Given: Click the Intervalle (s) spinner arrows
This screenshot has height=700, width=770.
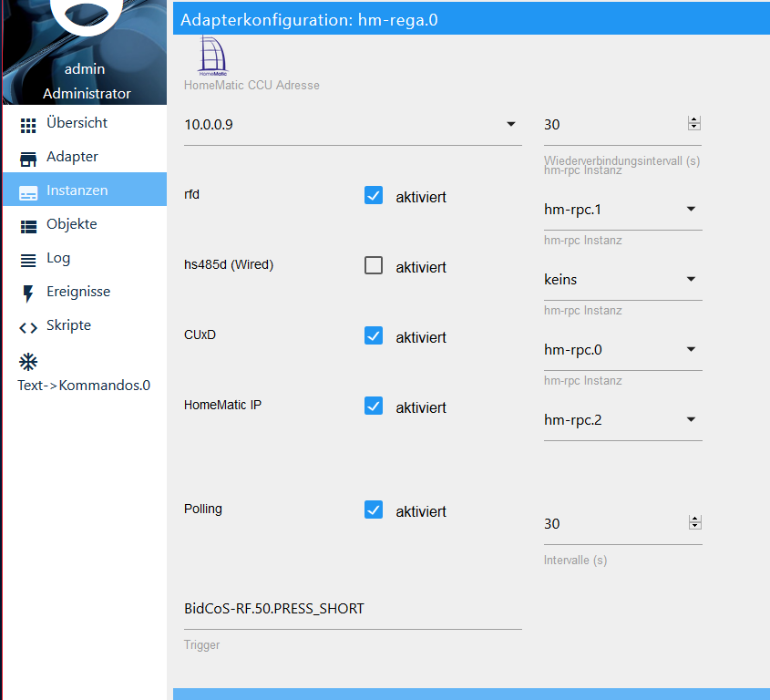Looking at the screenshot, I should (695, 522).
